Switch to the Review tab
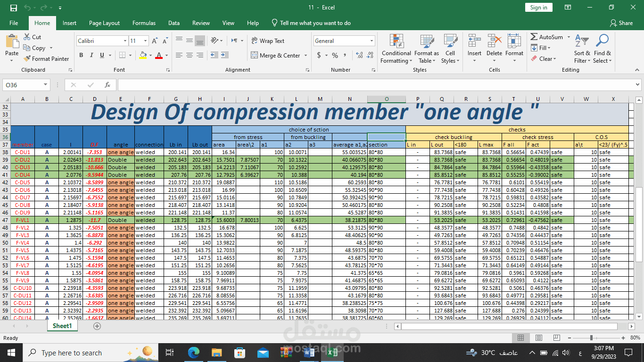 click(x=201, y=23)
